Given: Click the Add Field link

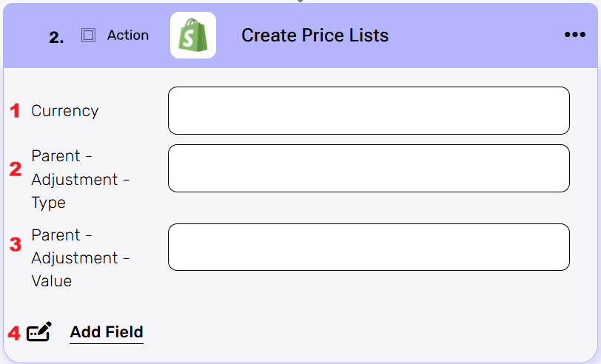Looking at the screenshot, I should [x=107, y=332].
